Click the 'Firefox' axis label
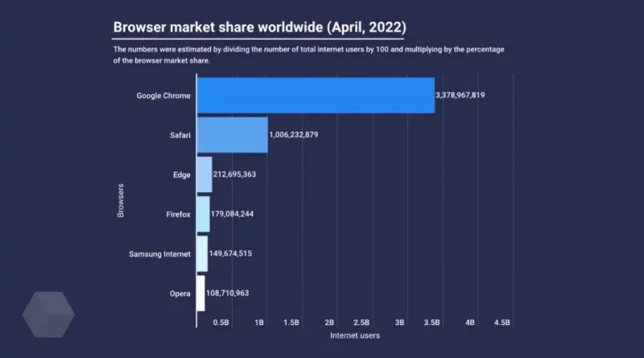The height and width of the screenshot is (358, 644). click(178, 214)
